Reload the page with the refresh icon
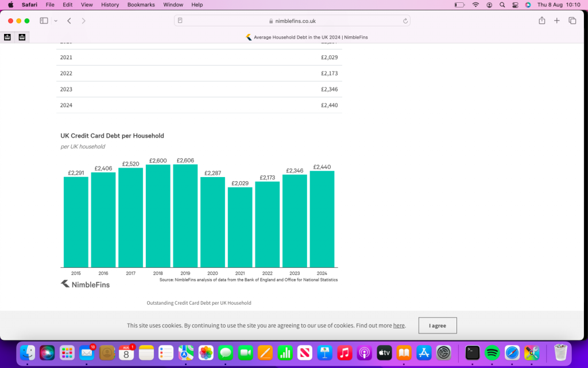588x368 pixels. pos(405,21)
